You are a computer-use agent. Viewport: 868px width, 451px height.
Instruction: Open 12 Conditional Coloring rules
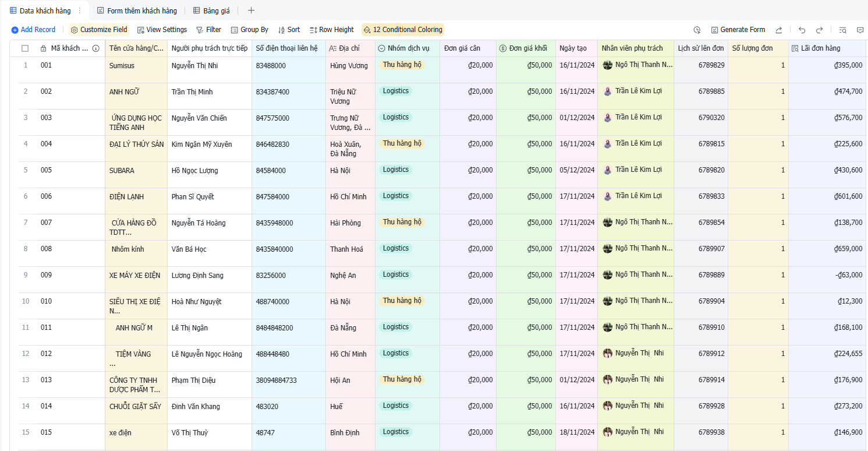[402, 30]
